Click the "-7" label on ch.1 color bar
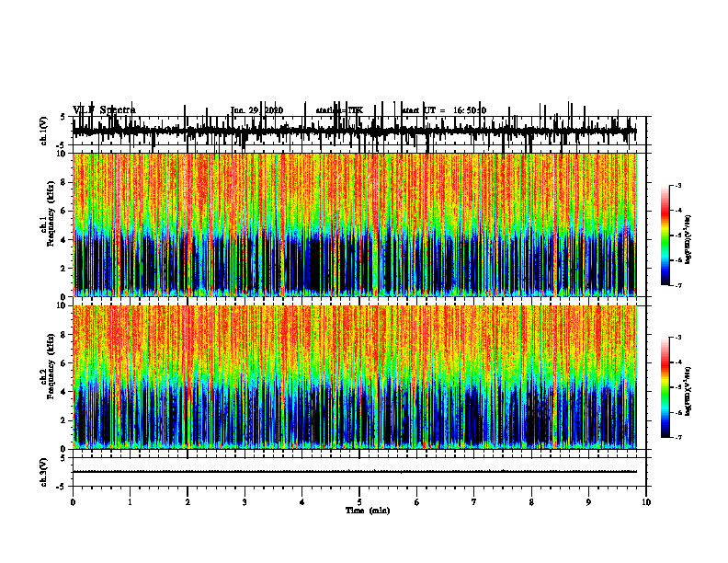 click(x=678, y=285)
